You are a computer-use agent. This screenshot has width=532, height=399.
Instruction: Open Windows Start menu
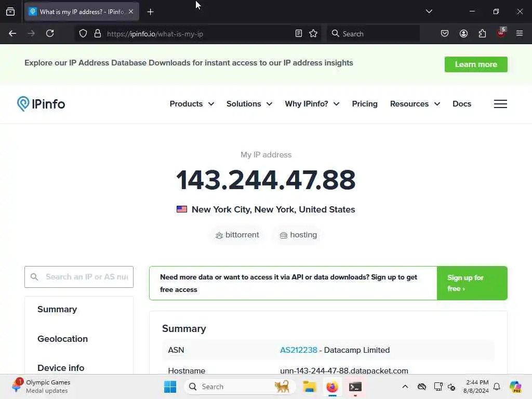point(170,387)
